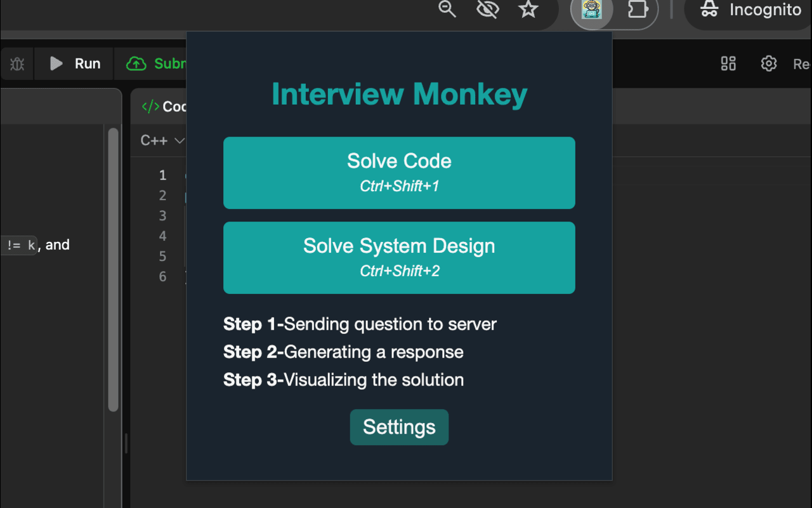Screen dimensions: 812x508
Task: Open Settings in the Interview Monkey popup
Action: tap(399, 427)
